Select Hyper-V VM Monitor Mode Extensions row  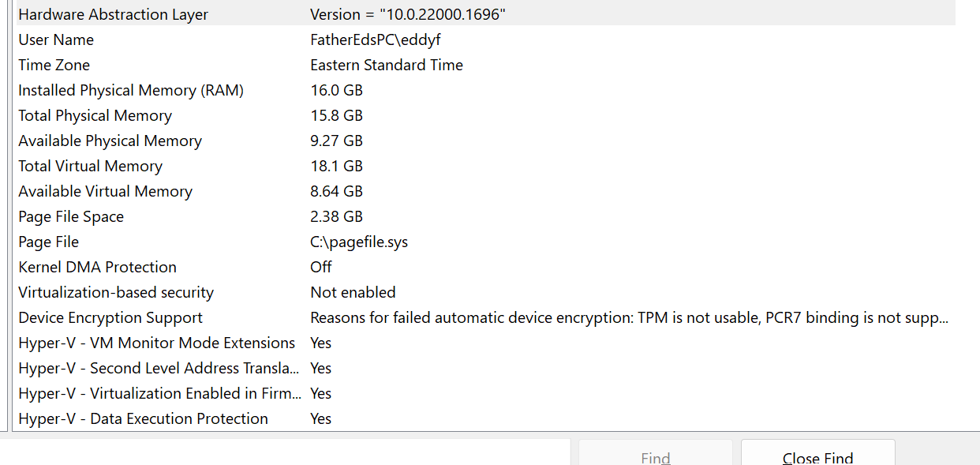click(x=156, y=343)
